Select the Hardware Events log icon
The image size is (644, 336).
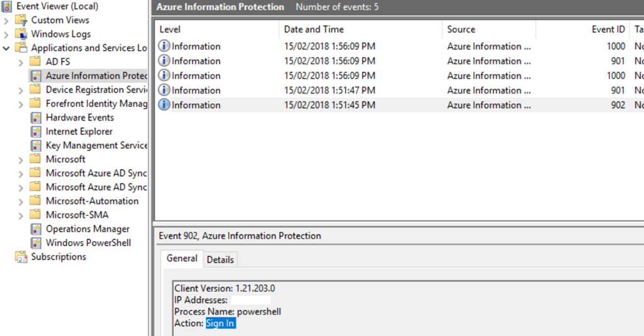tap(36, 117)
